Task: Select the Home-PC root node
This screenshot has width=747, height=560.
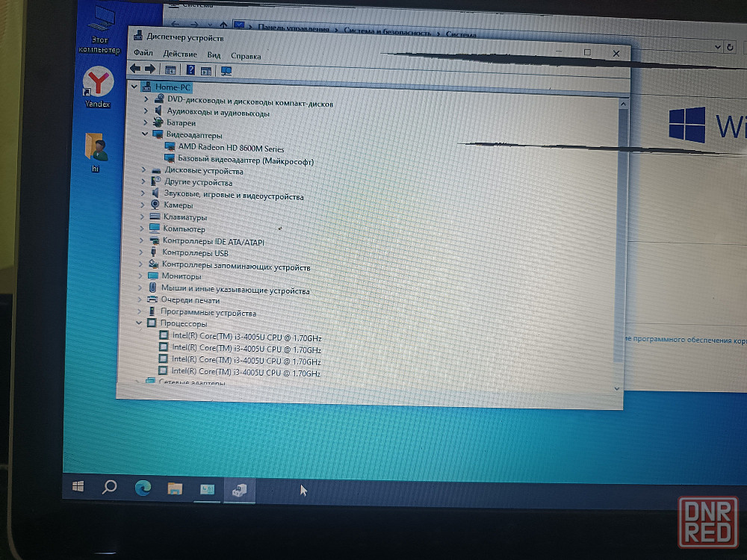Action: pos(173,87)
